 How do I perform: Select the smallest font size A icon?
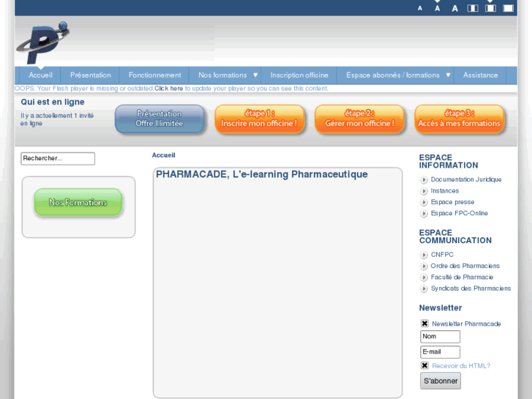420,9
